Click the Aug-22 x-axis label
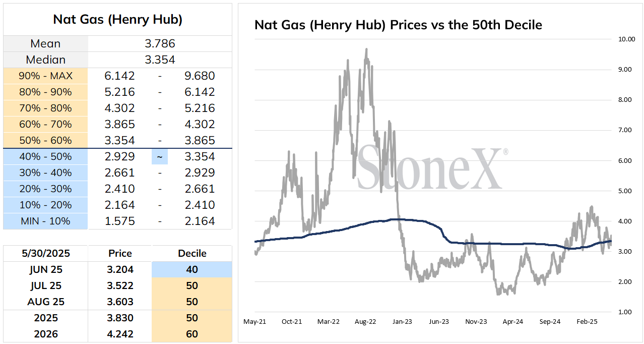The width and height of the screenshot is (644, 344). tap(365, 321)
